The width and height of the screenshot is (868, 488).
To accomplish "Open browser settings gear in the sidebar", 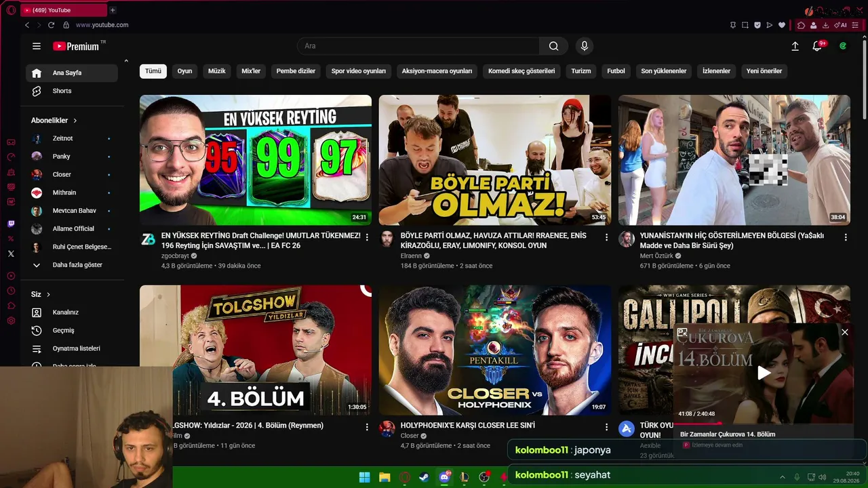I will coord(11,321).
